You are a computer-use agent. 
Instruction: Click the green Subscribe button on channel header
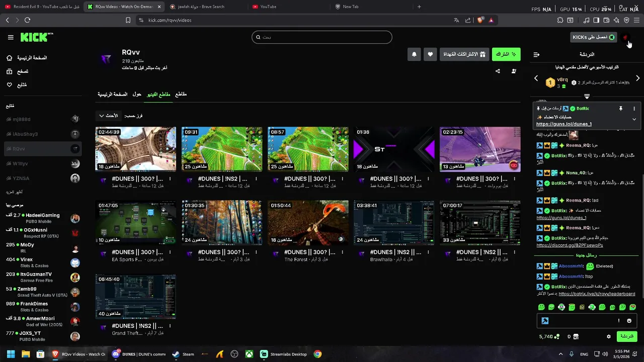pyautogui.click(x=506, y=54)
